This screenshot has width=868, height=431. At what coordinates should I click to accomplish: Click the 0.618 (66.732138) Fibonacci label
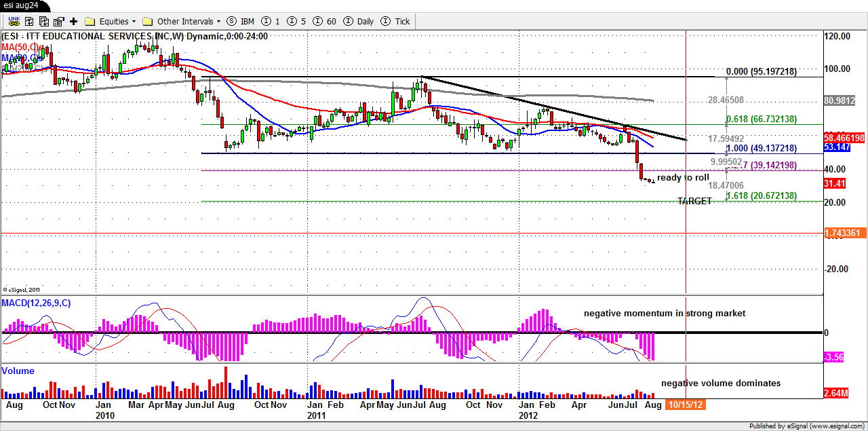[x=762, y=119]
